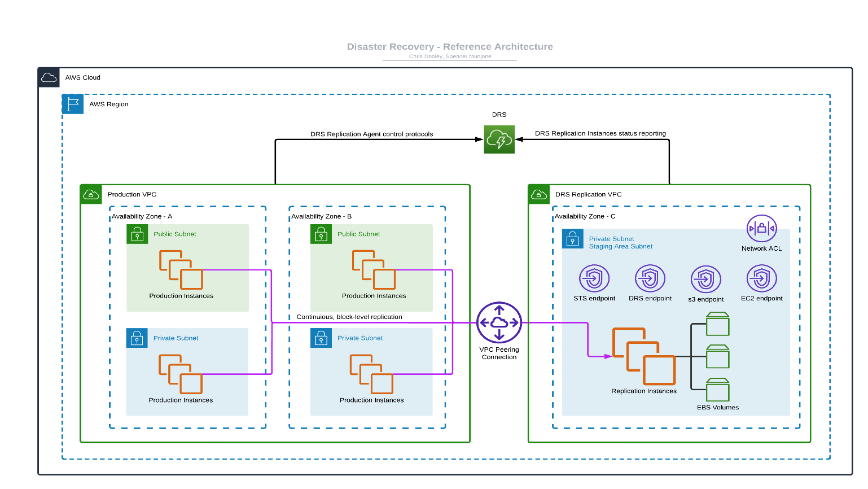This screenshot has width=868, height=489.
Task: Click Zone B Private Subnet lock icon
Action: 321,338
